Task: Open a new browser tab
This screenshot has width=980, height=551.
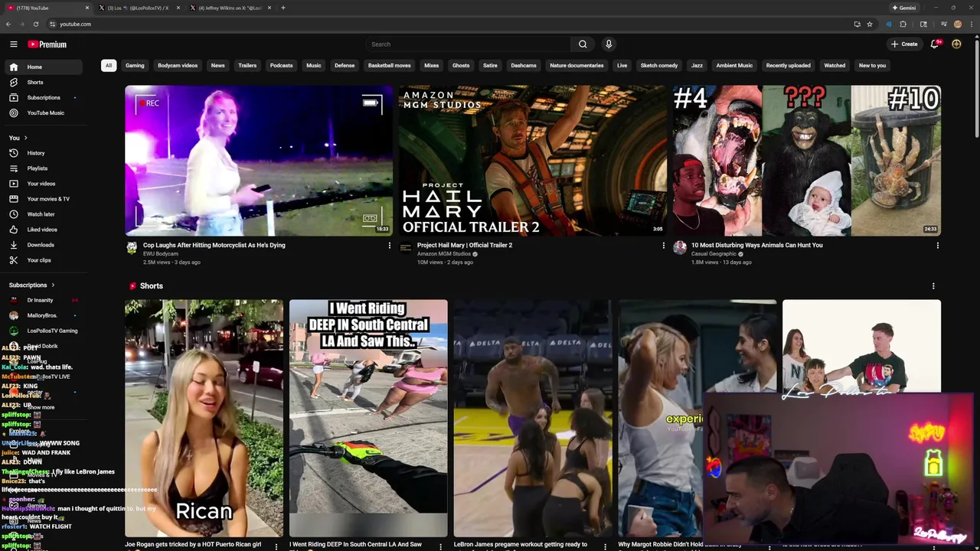Action: coord(283,8)
